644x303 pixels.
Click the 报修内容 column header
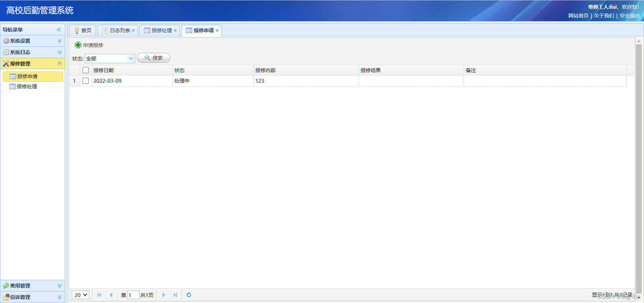(x=306, y=70)
